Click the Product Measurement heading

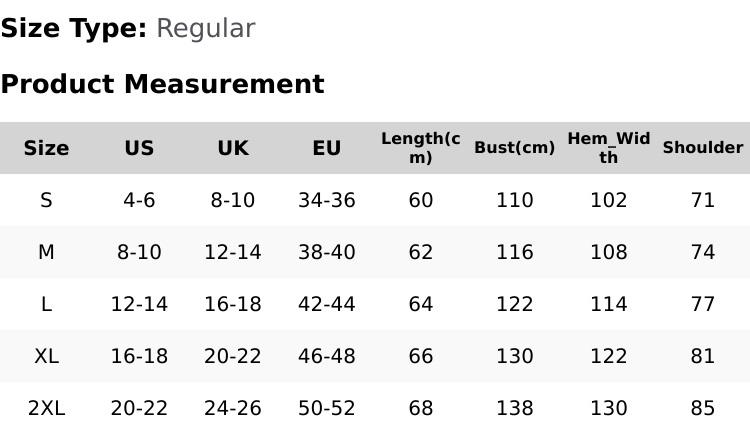(x=162, y=84)
